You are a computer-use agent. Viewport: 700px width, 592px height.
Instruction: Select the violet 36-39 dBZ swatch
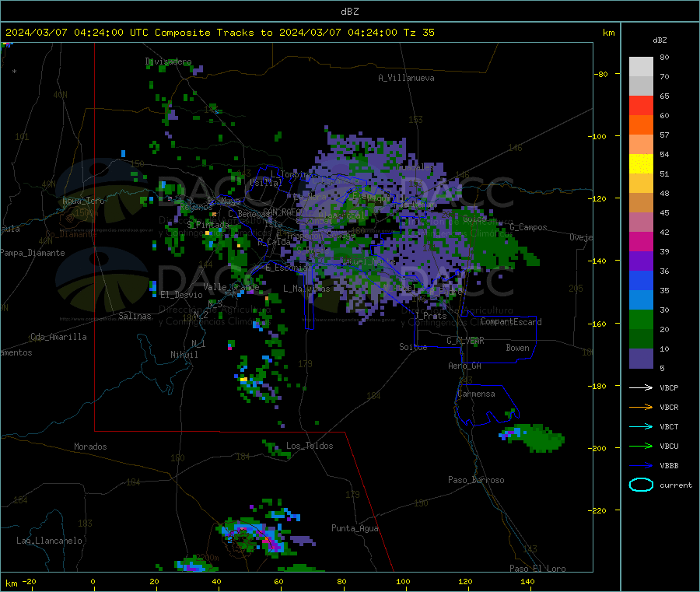coord(641,261)
